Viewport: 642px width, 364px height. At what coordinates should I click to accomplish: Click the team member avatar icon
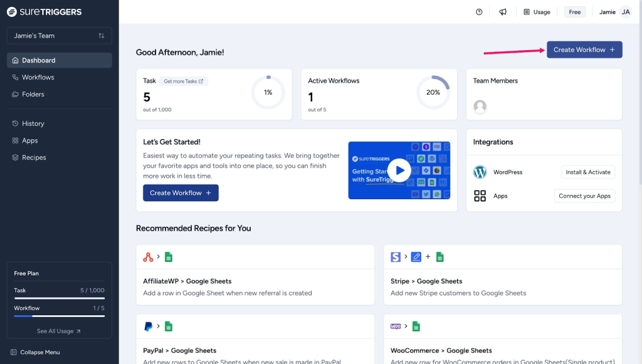pos(480,107)
